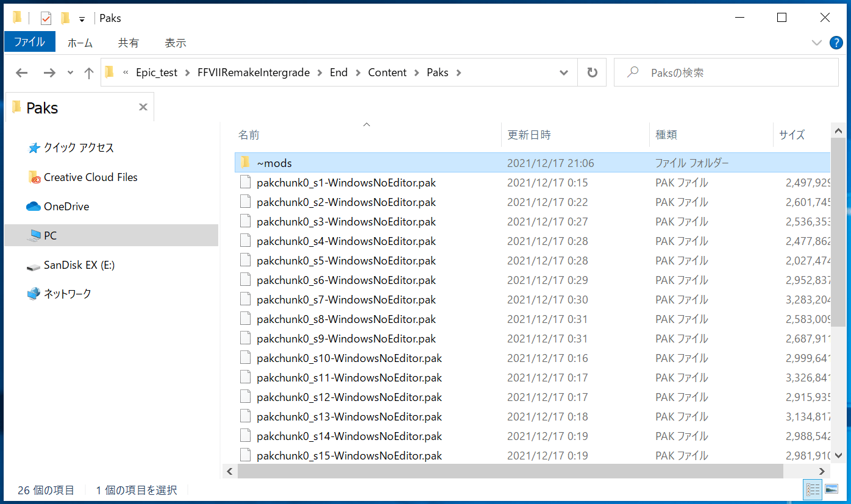This screenshot has width=851, height=504.
Task: Select the ~mods folder
Action: pos(532,163)
